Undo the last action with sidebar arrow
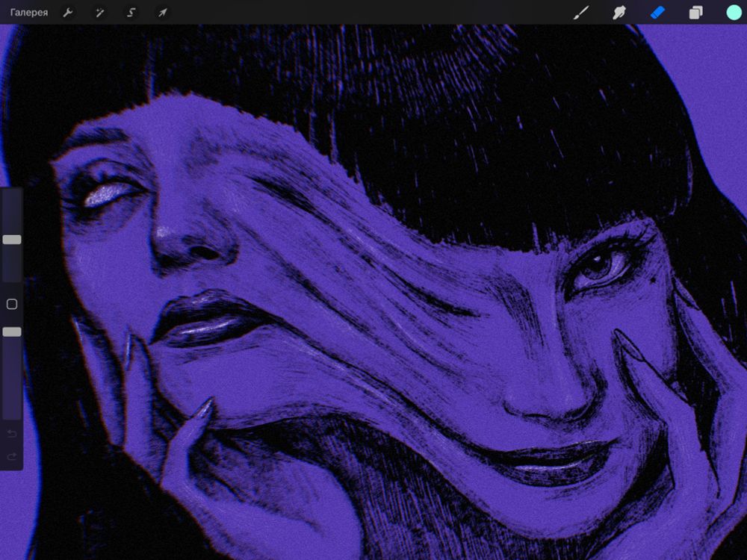The image size is (747, 560). [x=12, y=433]
